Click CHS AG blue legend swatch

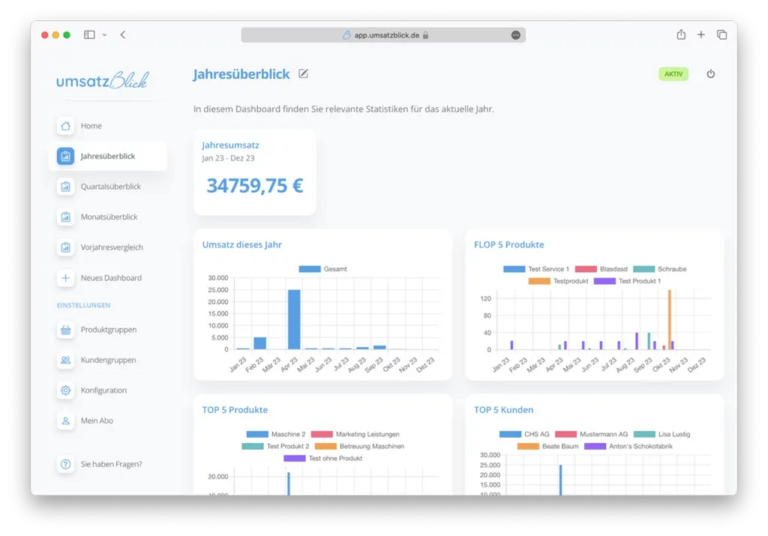[x=510, y=434]
